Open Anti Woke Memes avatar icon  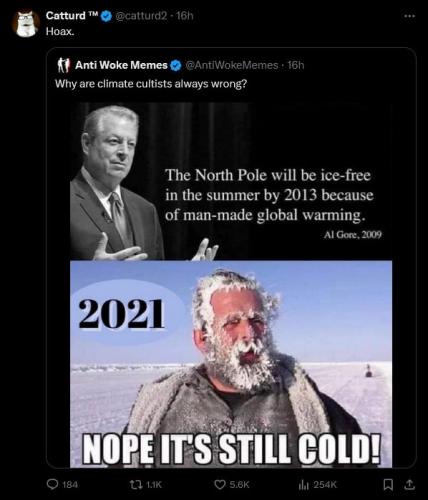click(63, 65)
